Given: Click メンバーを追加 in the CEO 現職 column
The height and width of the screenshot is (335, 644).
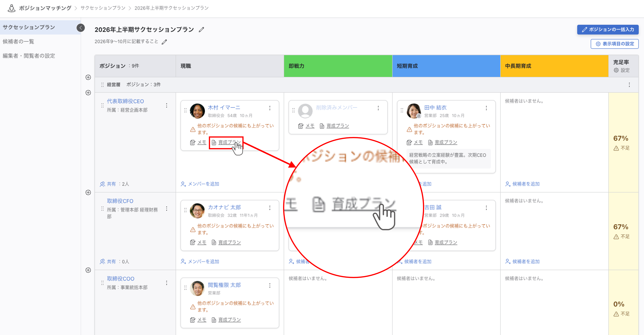Looking at the screenshot, I should (x=200, y=184).
